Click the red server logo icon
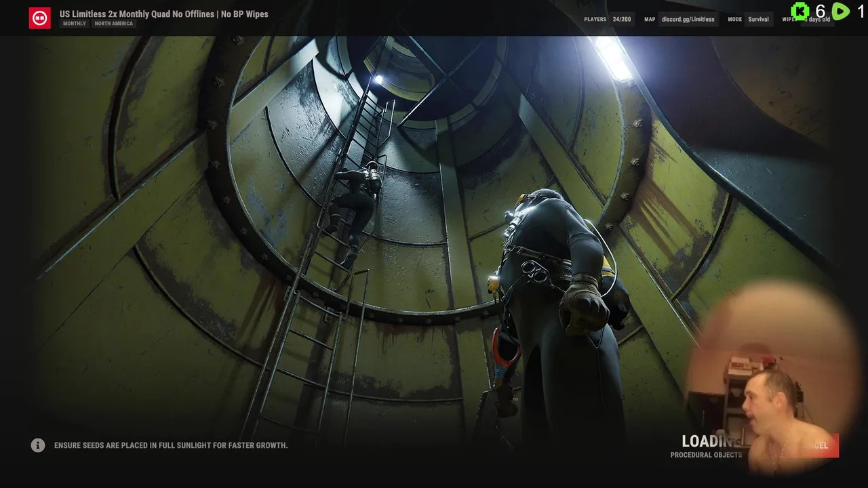Viewport: 868px width, 488px height. tap(40, 18)
